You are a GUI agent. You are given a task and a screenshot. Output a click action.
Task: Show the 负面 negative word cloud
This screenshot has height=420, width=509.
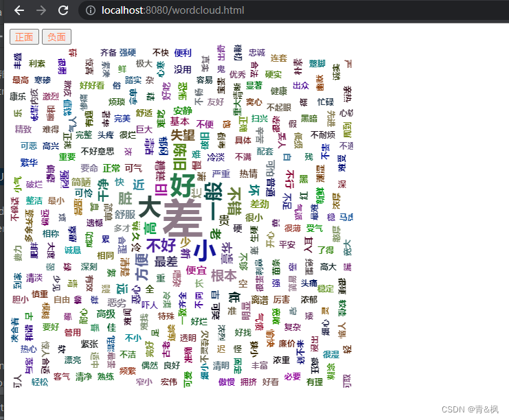pos(56,36)
